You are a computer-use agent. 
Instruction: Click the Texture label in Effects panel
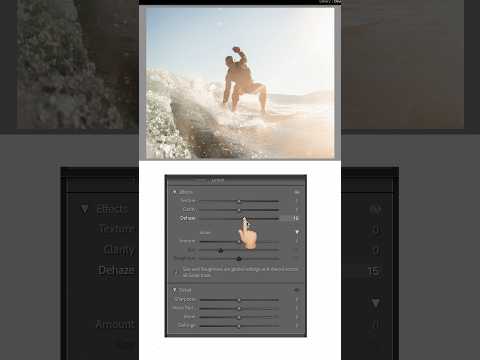tap(188, 201)
